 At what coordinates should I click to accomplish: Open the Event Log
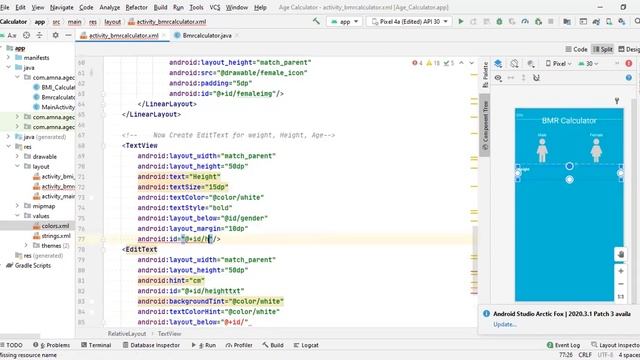coord(563,345)
